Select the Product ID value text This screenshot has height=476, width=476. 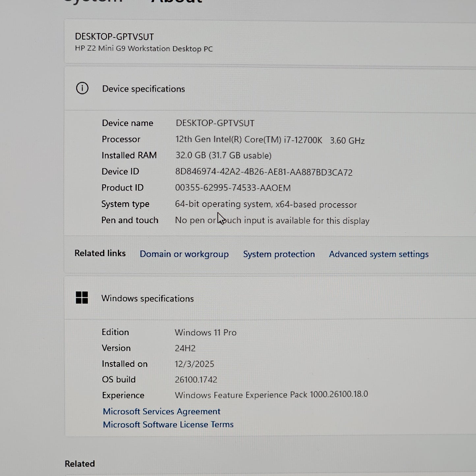pos(233,188)
